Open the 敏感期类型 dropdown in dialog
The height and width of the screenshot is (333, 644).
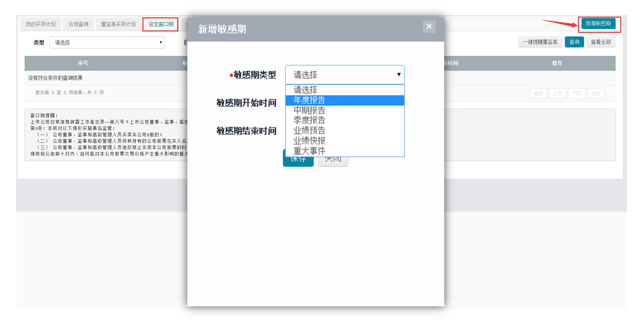[x=345, y=75]
